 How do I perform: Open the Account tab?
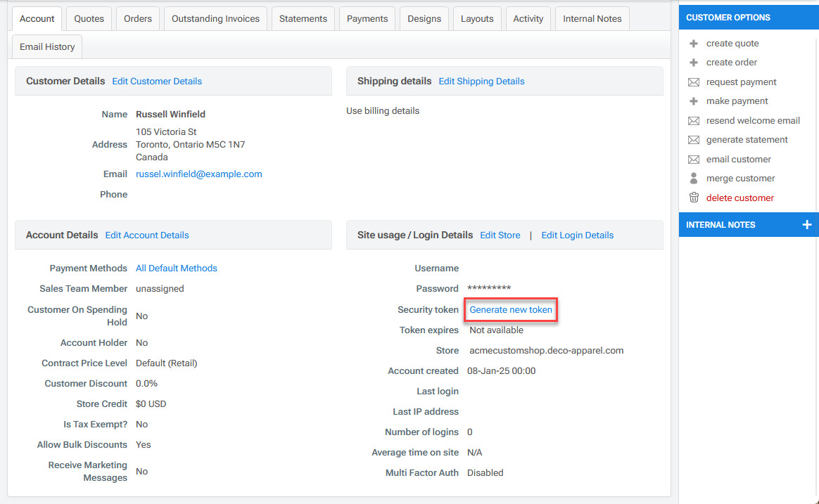click(x=37, y=19)
